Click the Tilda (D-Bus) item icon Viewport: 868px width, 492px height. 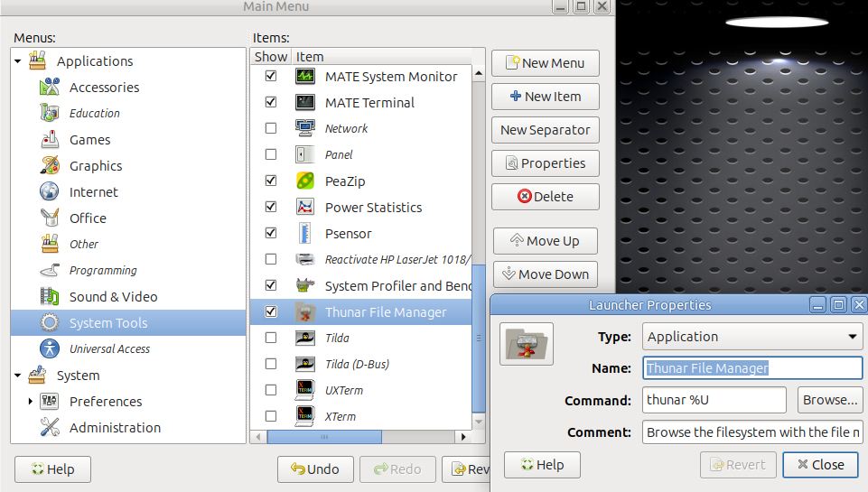coord(305,364)
